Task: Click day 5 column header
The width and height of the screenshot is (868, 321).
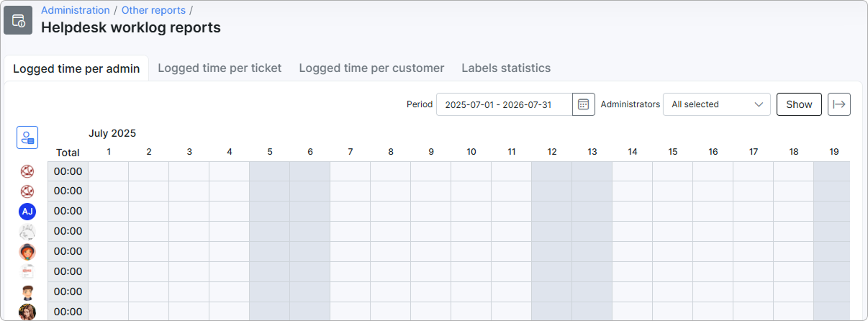Action: click(270, 152)
